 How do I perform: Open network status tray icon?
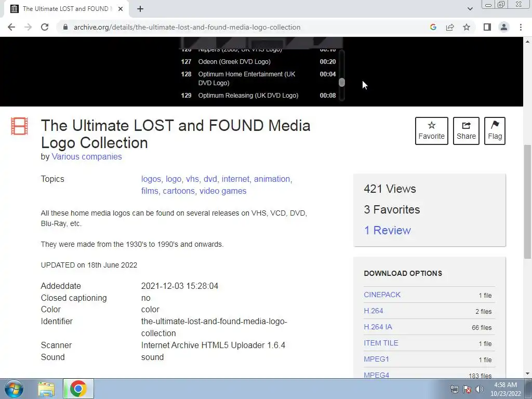(454, 389)
